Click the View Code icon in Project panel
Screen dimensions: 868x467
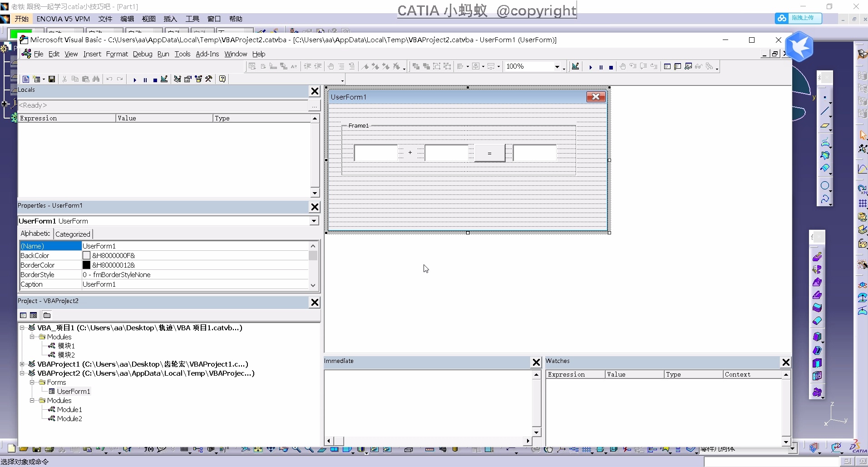pos(23,315)
